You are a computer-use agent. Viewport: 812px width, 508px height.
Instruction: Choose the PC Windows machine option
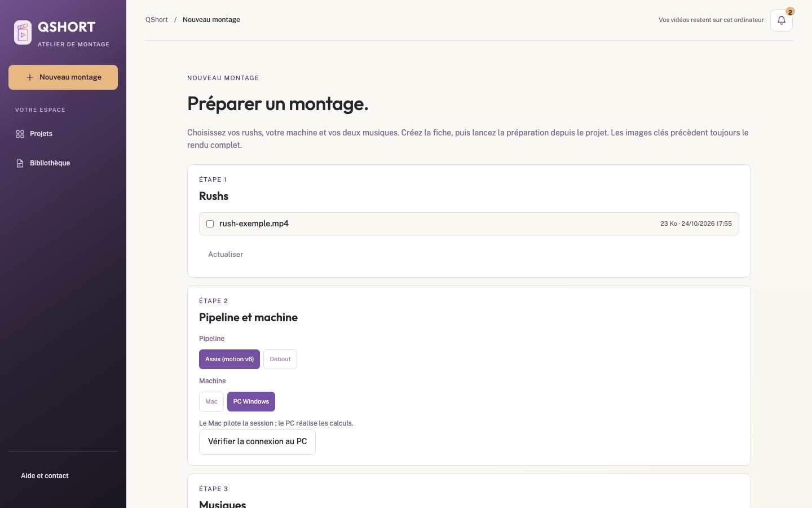pyautogui.click(x=251, y=401)
